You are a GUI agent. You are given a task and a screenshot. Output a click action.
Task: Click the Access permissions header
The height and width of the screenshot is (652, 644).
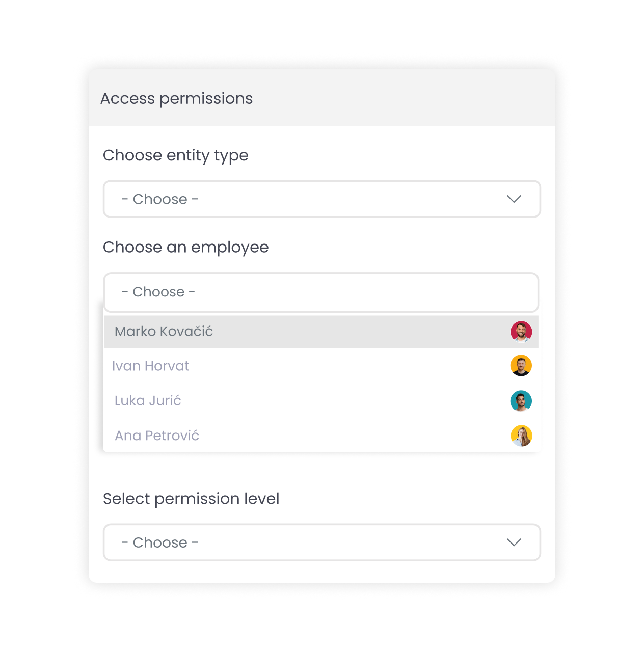pyautogui.click(x=176, y=98)
